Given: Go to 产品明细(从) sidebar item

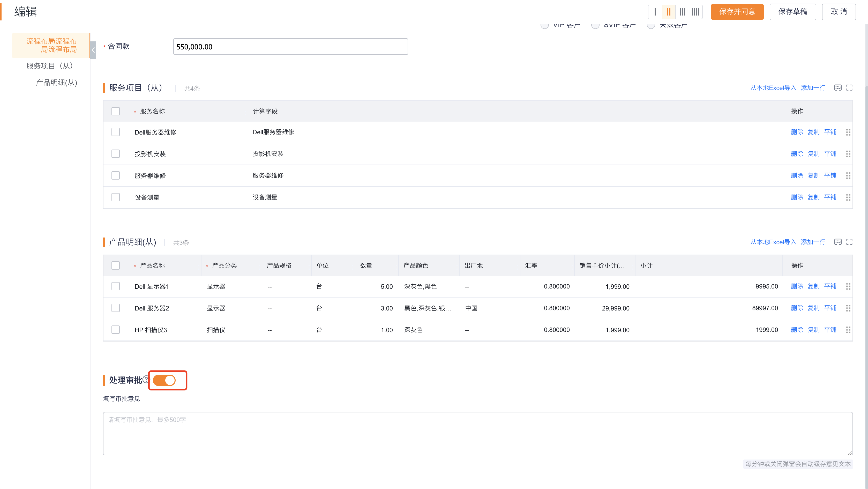Looking at the screenshot, I should point(57,83).
